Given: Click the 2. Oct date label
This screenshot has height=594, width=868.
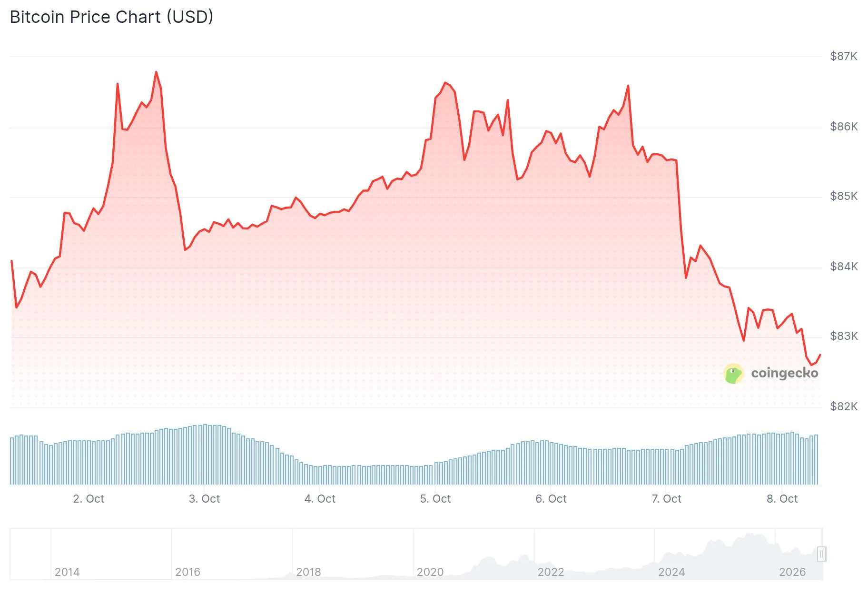Looking at the screenshot, I should click(x=89, y=499).
